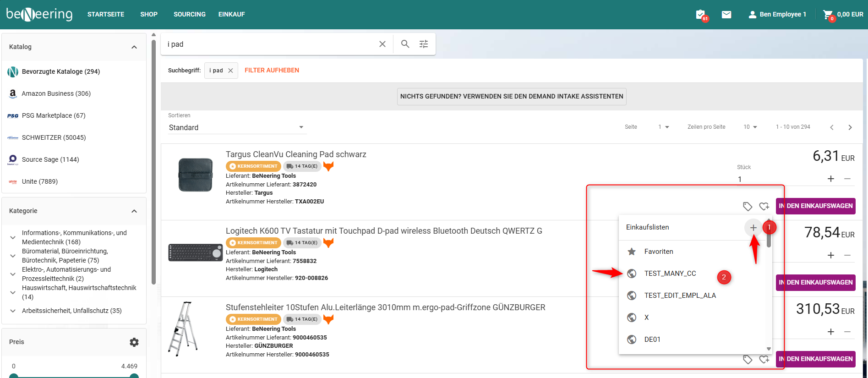Open the mail messages icon
Image resolution: width=868 pixels, height=378 pixels.
726,15
